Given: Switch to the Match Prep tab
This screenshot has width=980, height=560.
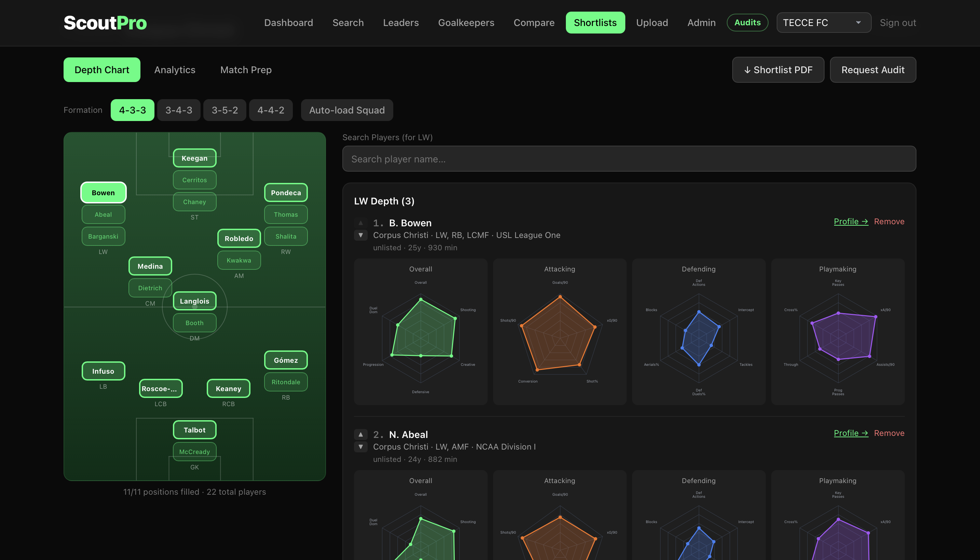Looking at the screenshot, I should 246,70.
